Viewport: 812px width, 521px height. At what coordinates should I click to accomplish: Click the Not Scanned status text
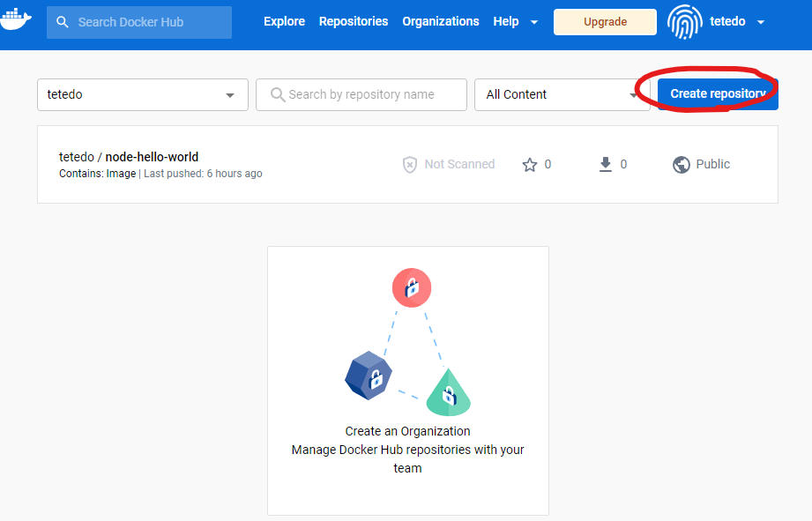(460, 164)
